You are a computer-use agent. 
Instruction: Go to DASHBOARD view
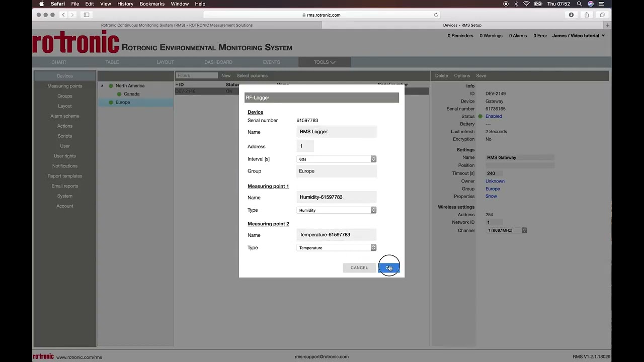pos(218,62)
